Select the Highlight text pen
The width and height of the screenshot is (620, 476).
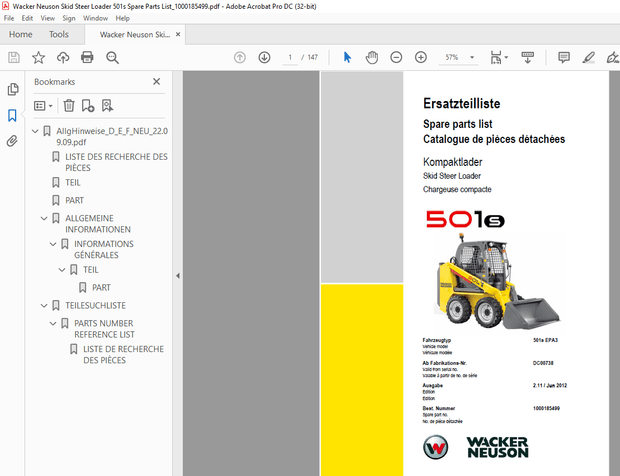pyautogui.click(x=588, y=58)
